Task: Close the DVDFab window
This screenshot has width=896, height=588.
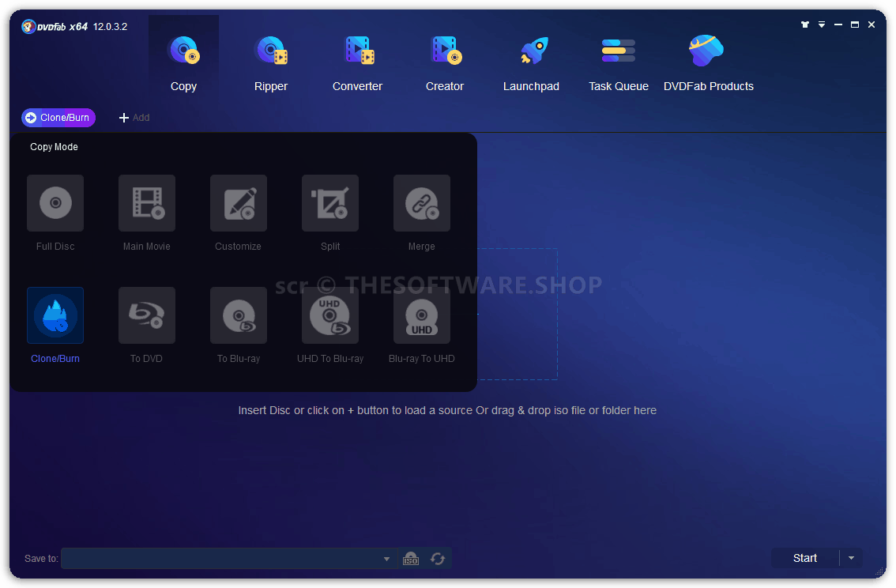Action: (872, 24)
